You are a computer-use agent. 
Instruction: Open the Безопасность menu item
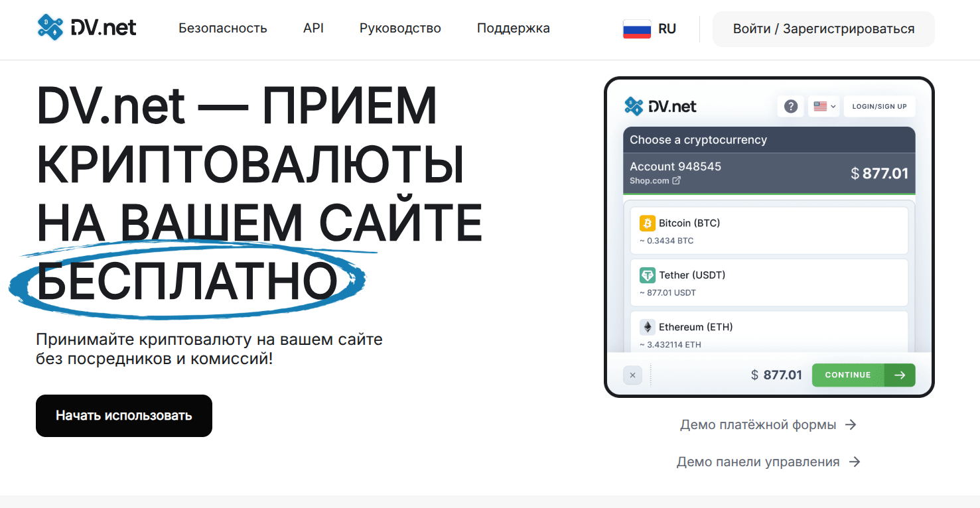pyautogui.click(x=222, y=29)
